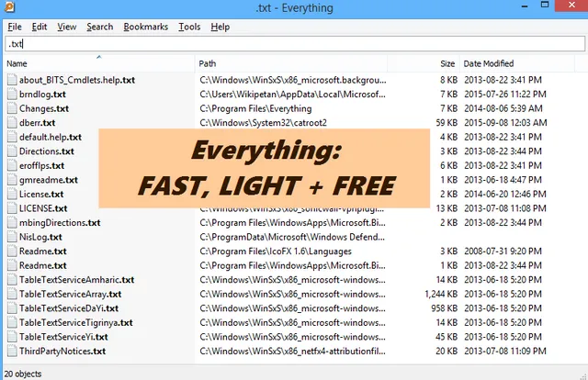Click file icon of NisLog.txt
Image resolution: width=588 pixels, height=380 pixels.
coord(12,237)
